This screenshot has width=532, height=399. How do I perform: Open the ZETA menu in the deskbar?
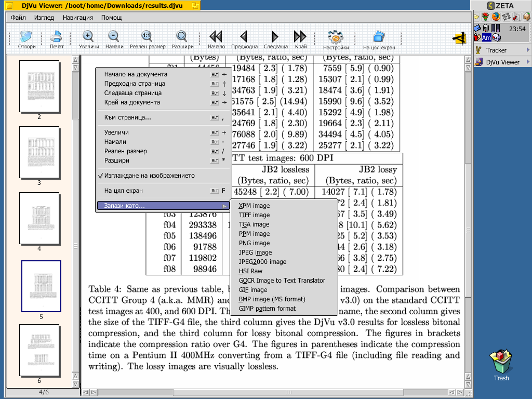[501, 5]
